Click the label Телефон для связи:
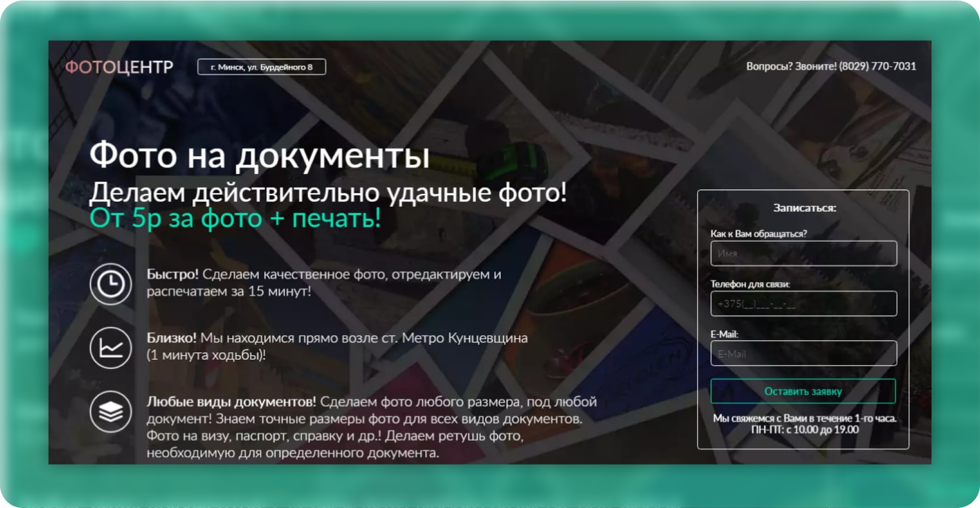This screenshot has width=980, height=508. click(x=750, y=284)
